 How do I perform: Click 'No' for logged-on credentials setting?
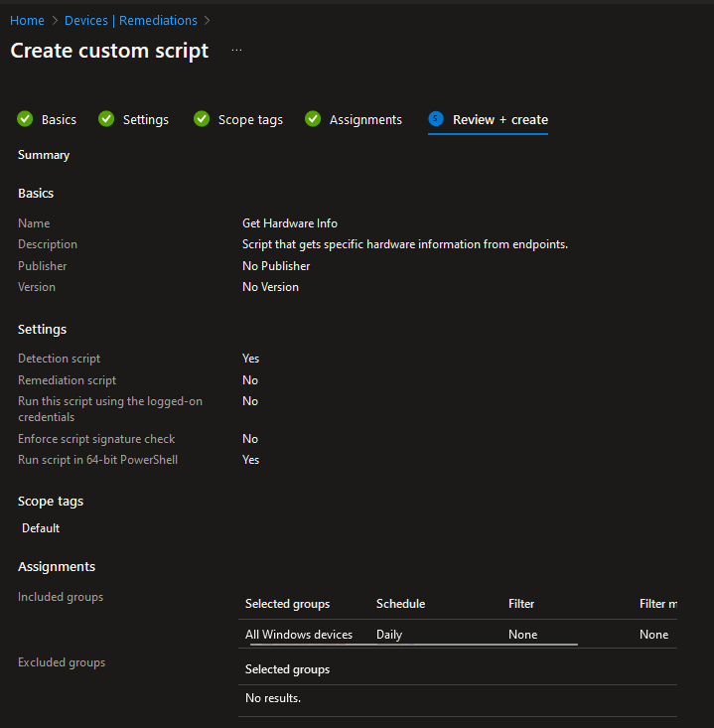[x=250, y=401]
